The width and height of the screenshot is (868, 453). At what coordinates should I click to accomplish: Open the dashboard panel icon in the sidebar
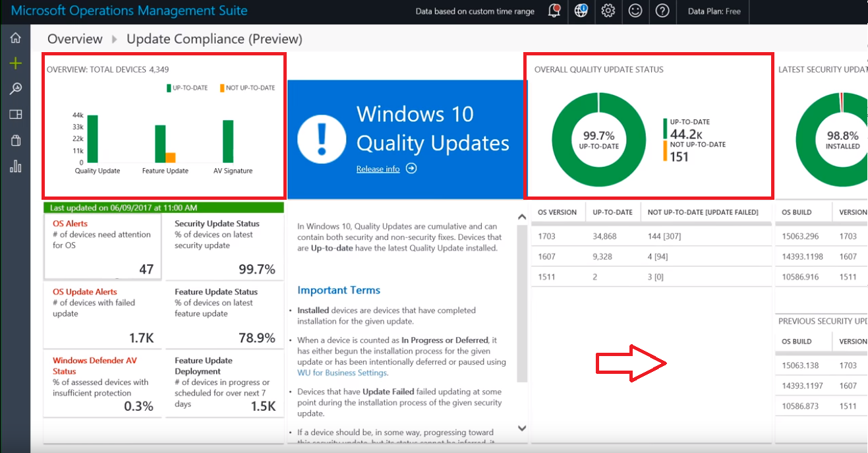point(16,115)
